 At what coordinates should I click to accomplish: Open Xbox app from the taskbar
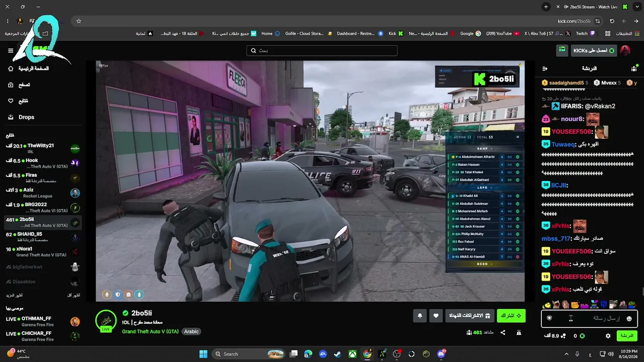pos(353,354)
